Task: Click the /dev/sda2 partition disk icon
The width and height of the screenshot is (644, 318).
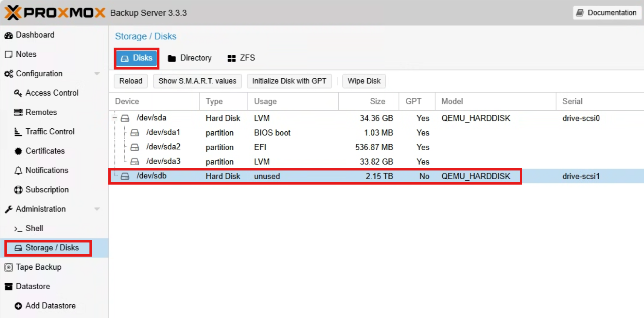Action: [x=135, y=147]
